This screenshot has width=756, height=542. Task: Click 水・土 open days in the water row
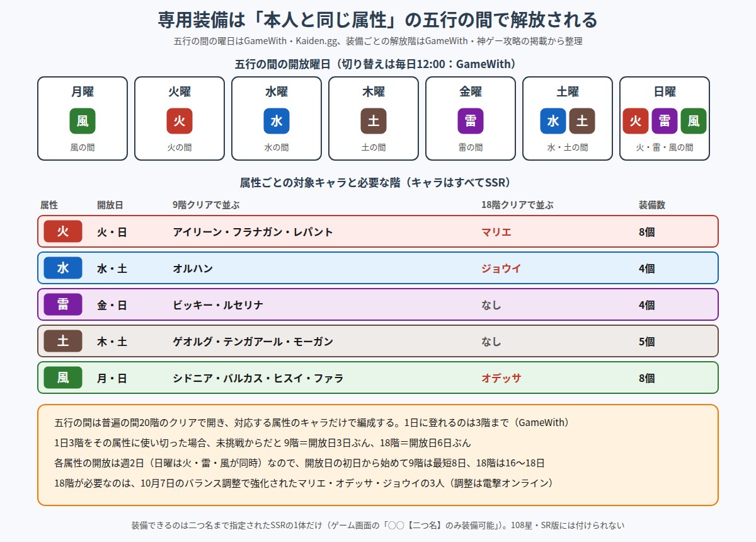(112, 268)
